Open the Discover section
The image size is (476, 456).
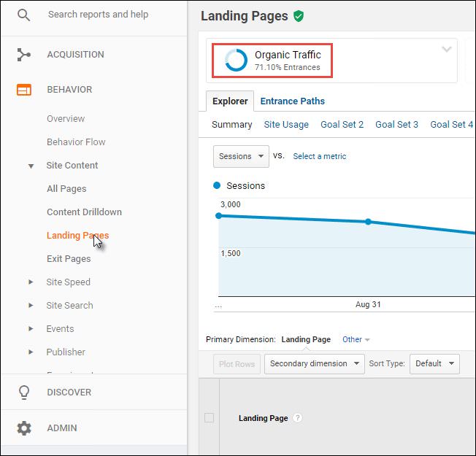(69, 393)
